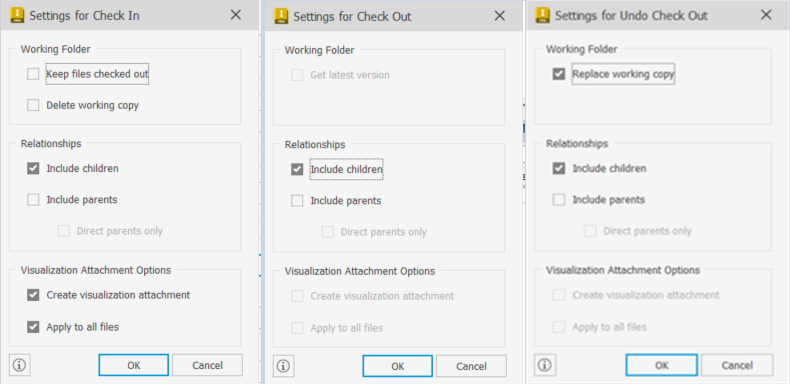The width and height of the screenshot is (790, 384).
Task: Toggle Apply to all files in Check Out
Action: (x=297, y=328)
